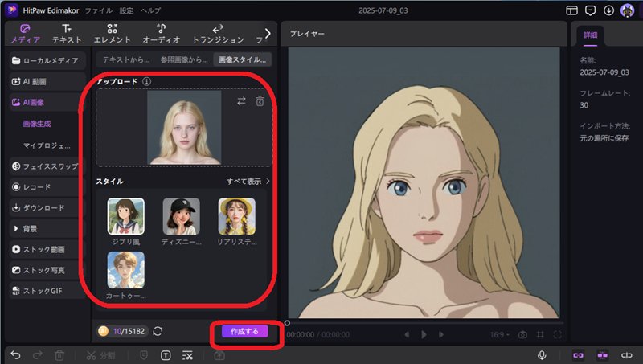Open the 設定 menu
643x364 pixels.
[126, 10]
